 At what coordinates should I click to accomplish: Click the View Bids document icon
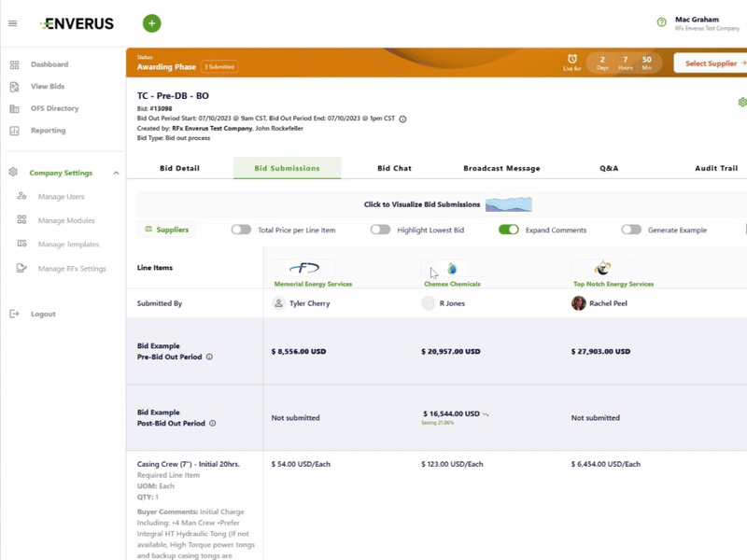coord(14,87)
